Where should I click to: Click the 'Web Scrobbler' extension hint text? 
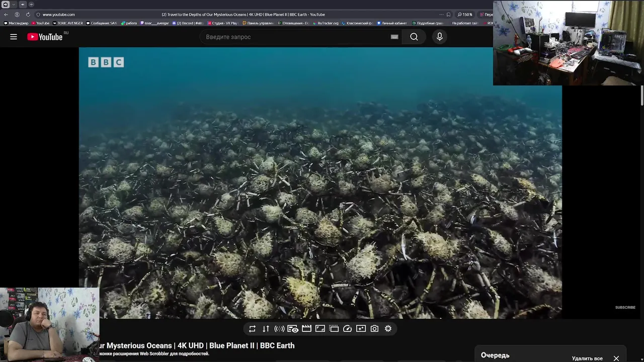[154, 354]
